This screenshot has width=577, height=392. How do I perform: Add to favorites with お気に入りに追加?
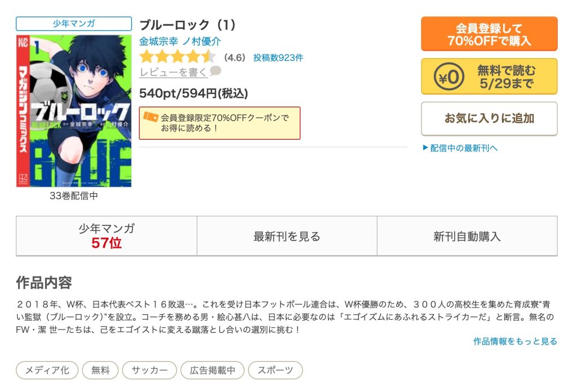(489, 119)
